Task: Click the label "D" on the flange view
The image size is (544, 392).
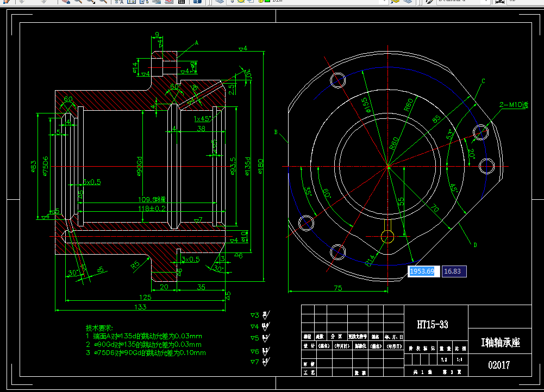Action: pos(475,245)
